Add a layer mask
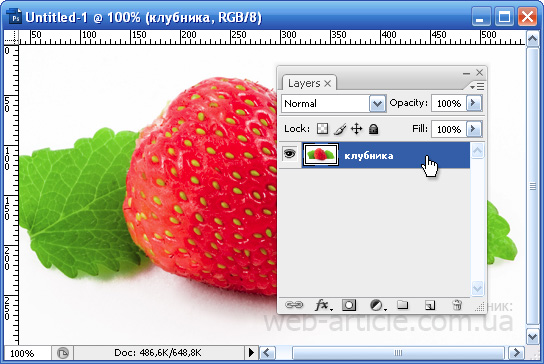 point(349,305)
